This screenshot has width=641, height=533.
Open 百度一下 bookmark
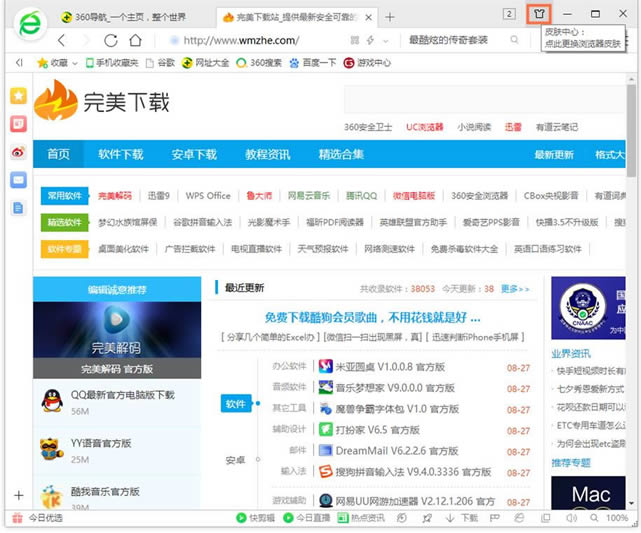tap(312, 63)
